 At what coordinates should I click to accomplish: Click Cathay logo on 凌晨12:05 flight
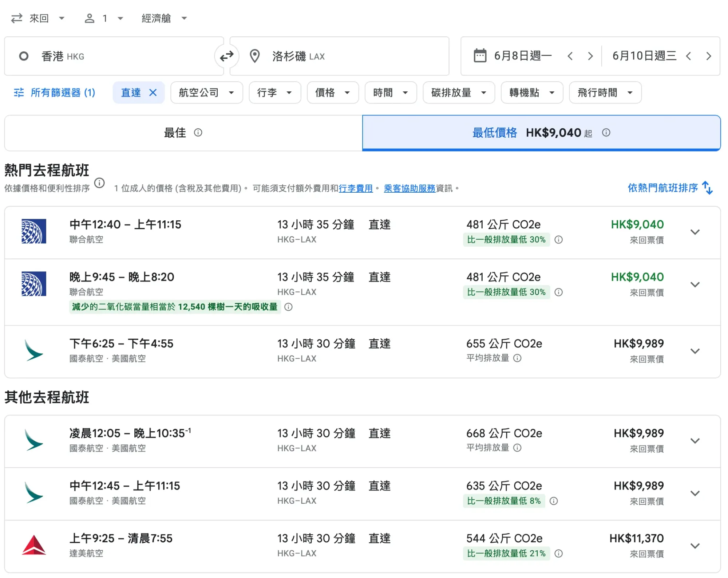33,440
